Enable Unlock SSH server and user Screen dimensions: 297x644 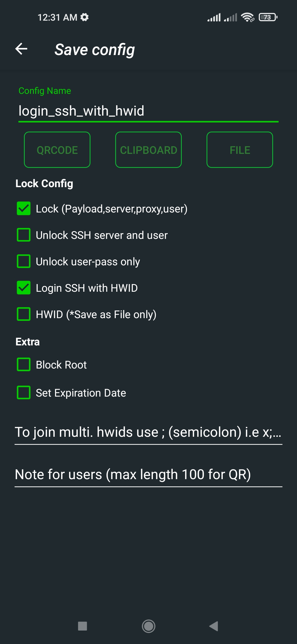click(24, 235)
